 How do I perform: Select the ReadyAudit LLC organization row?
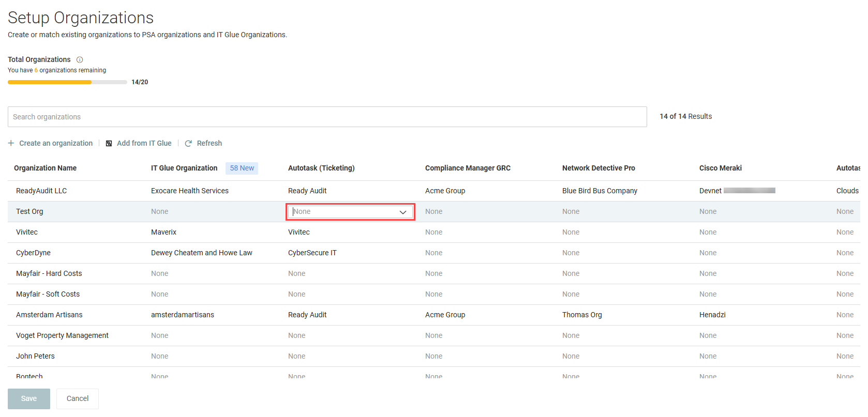pyautogui.click(x=434, y=191)
